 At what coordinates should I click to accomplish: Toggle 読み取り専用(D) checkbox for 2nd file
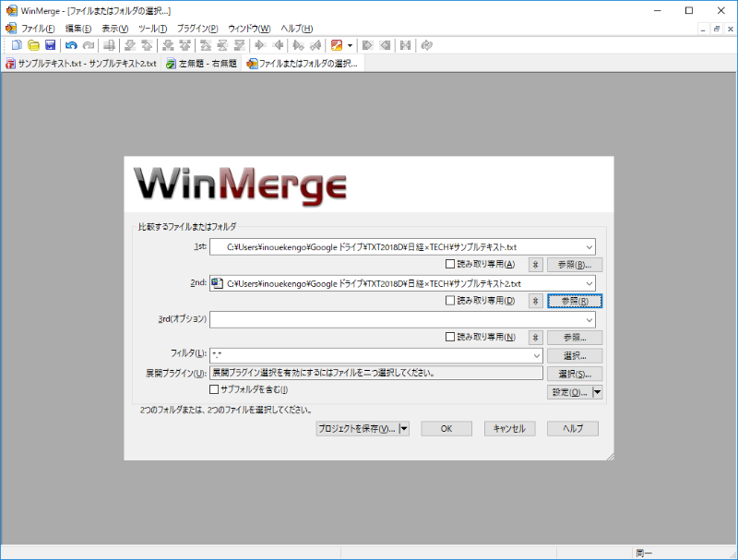(450, 301)
